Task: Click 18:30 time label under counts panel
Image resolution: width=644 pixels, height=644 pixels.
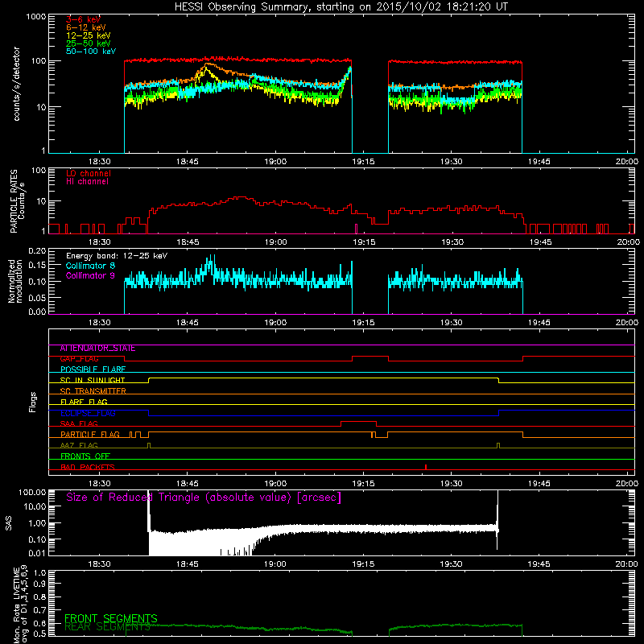Action: pos(99,162)
